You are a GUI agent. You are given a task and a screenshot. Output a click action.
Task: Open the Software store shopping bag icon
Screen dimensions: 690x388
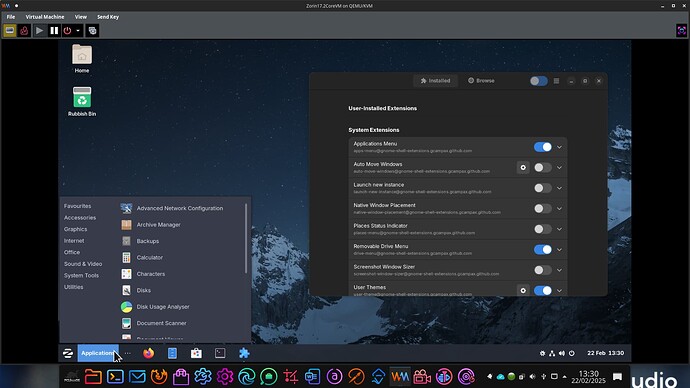pyautogui.click(x=196, y=353)
